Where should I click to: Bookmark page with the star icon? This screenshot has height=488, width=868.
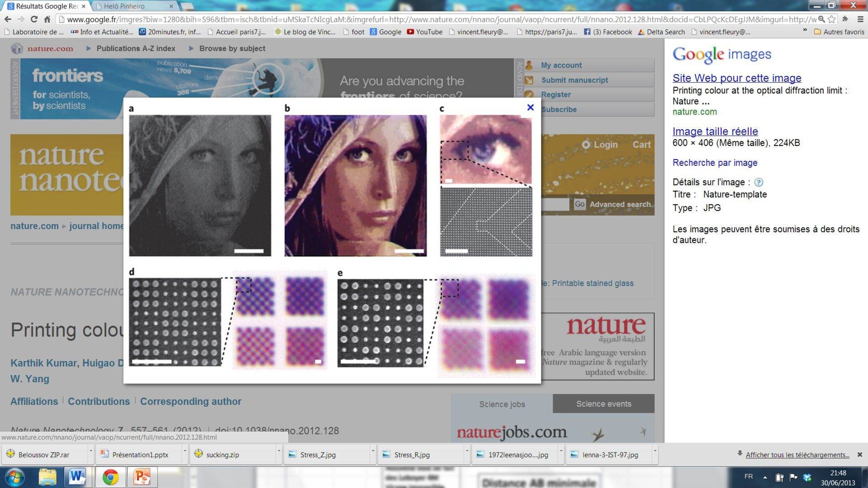(x=832, y=19)
